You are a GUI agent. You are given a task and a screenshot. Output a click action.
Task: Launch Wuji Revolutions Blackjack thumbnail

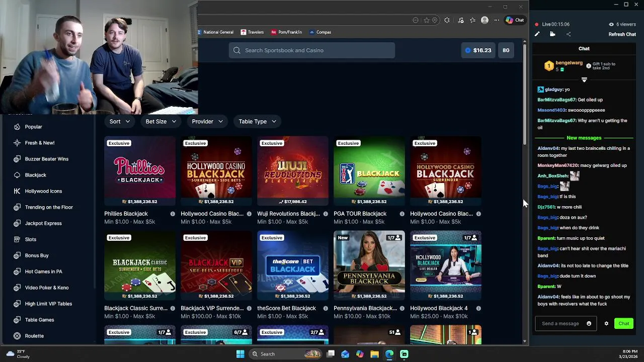[x=293, y=171]
